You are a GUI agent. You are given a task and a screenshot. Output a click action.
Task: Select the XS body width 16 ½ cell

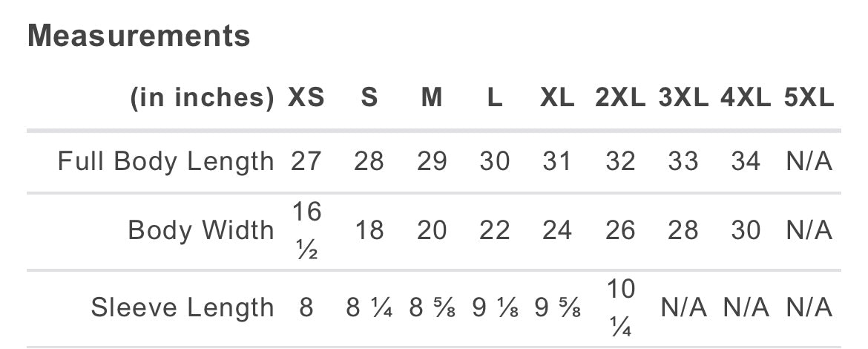coord(306,231)
